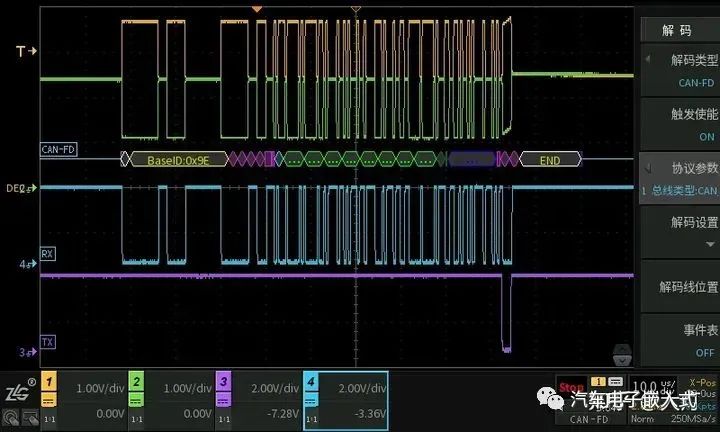Click channel 3 coupling icon
The width and height of the screenshot is (720, 432).
coord(224,400)
